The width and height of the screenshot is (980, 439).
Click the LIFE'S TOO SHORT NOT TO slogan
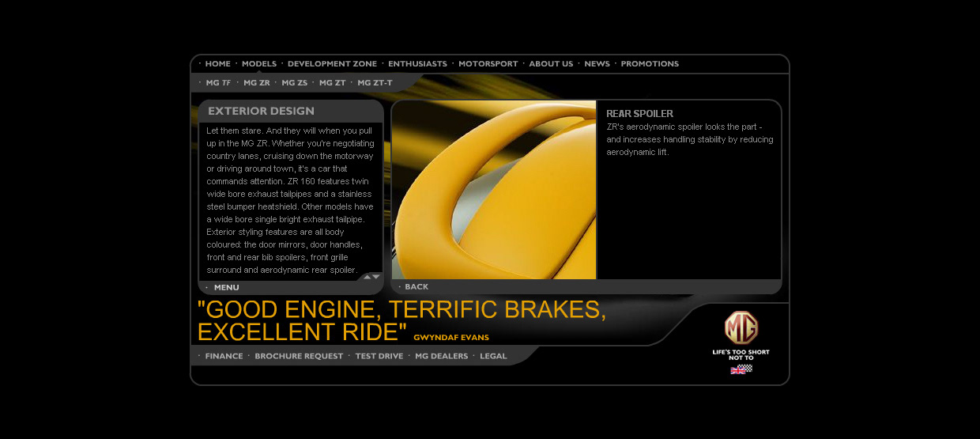[x=741, y=354]
